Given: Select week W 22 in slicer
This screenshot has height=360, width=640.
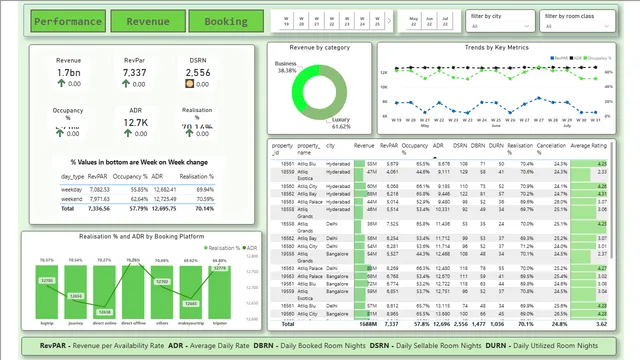Looking at the screenshot, I should (x=332, y=21).
